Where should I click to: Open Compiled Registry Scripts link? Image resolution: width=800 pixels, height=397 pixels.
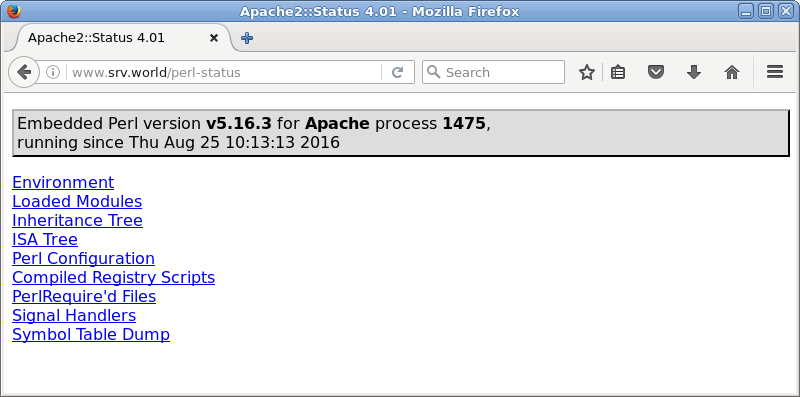[x=113, y=277]
